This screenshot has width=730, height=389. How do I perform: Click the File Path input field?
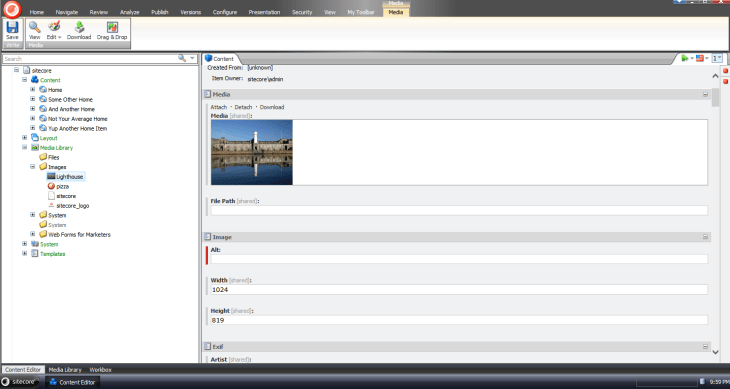pos(459,210)
